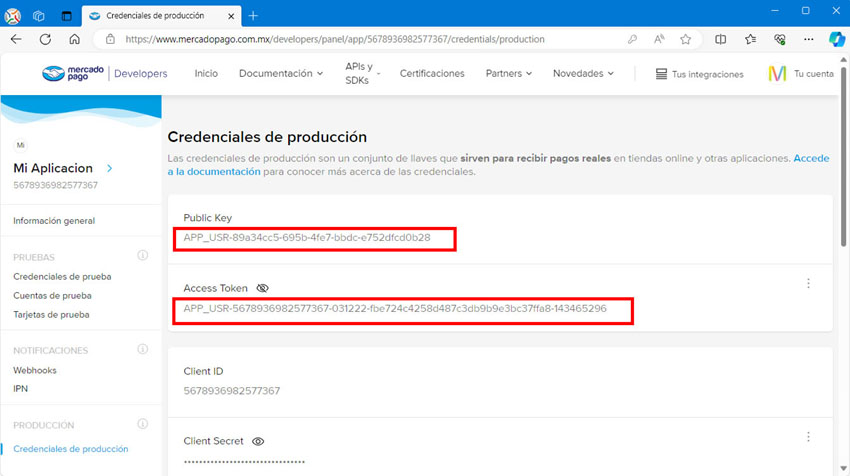Click the Mercado Pago logo
850x476 pixels.
click(x=73, y=73)
